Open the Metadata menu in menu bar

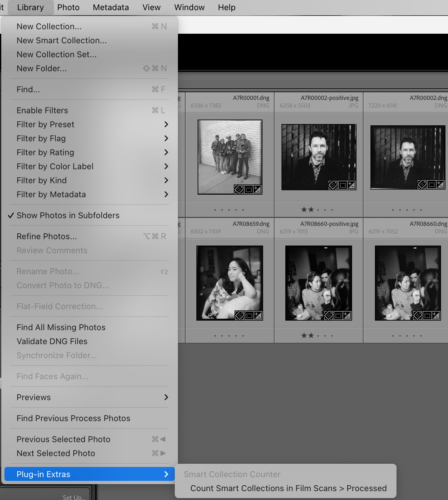(x=111, y=7)
